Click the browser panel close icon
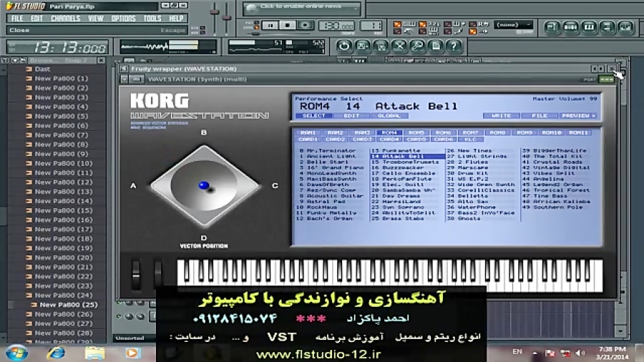Viewport: 644px width, 362px height. [101, 60]
